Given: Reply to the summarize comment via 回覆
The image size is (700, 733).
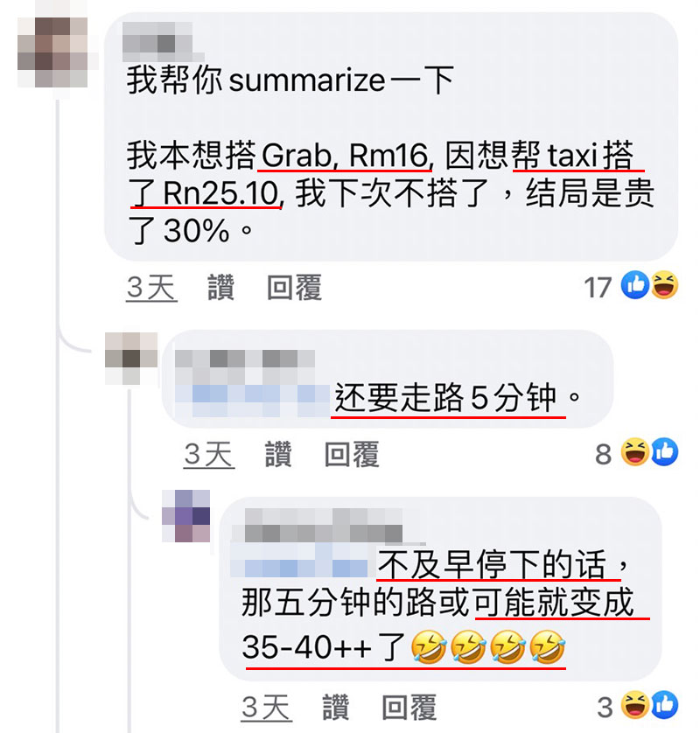Looking at the screenshot, I should pos(294,287).
